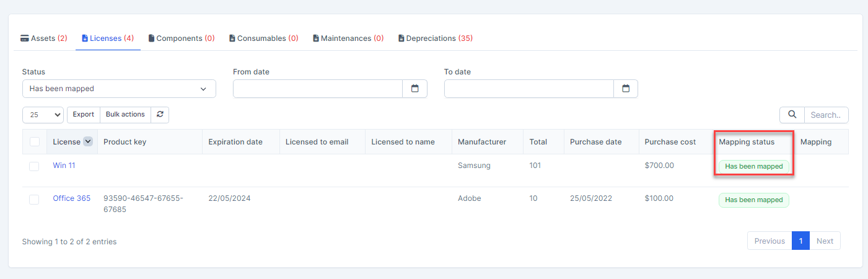This screenshot has width=868, height=279.
Task: Select all rows with header checkbox
Action: pos(35,142)
